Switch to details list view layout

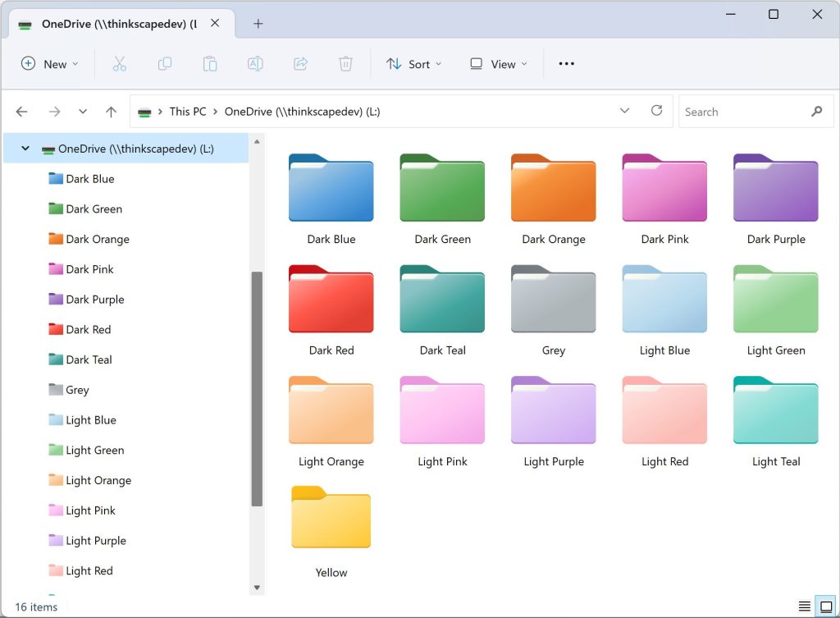pos(805,607)
